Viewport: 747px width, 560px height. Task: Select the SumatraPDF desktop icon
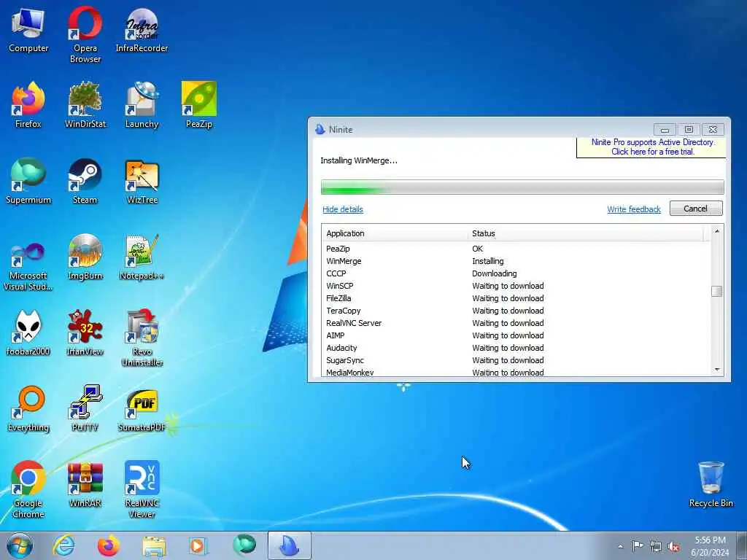tap(142, 411)
